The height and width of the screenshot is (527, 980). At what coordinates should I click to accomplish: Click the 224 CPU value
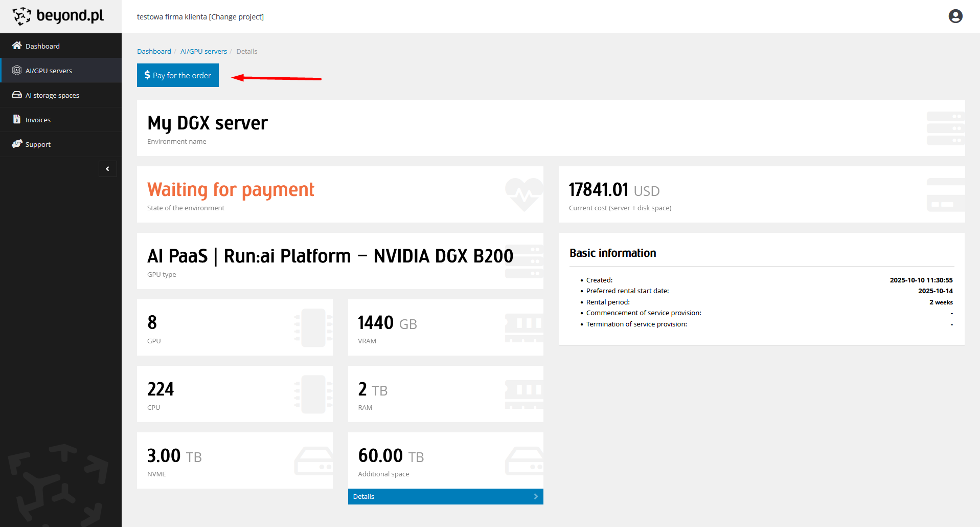(161, 389)
